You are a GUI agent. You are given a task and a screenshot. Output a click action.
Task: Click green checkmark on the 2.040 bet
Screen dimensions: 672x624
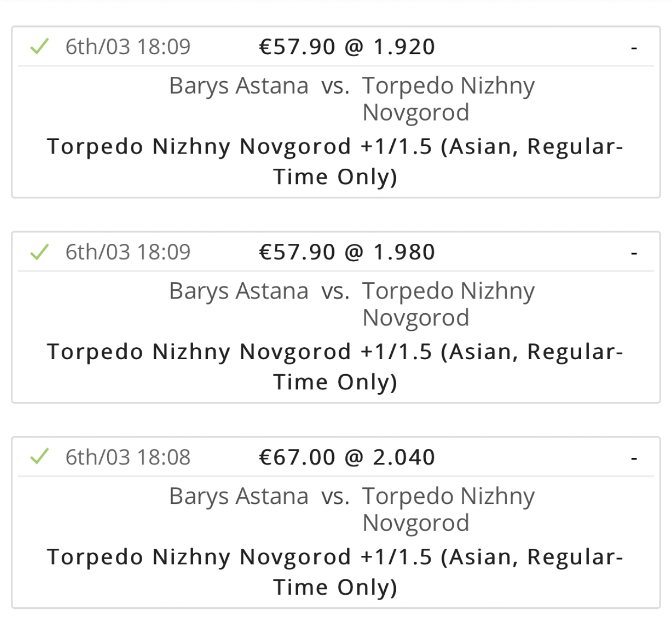point(39,457)
